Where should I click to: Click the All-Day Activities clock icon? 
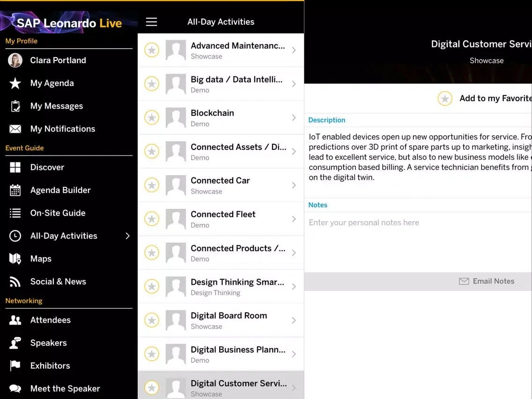(x=15, y=236)
